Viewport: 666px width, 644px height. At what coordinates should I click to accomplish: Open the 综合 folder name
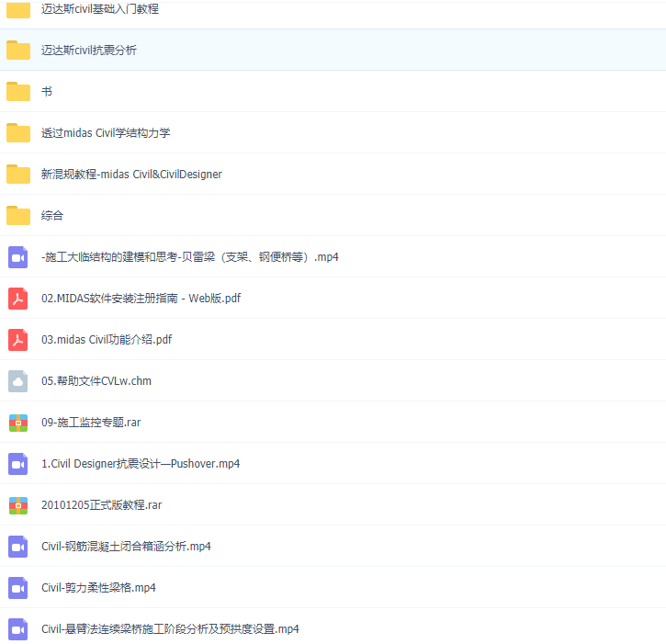[x=52, y=215]
